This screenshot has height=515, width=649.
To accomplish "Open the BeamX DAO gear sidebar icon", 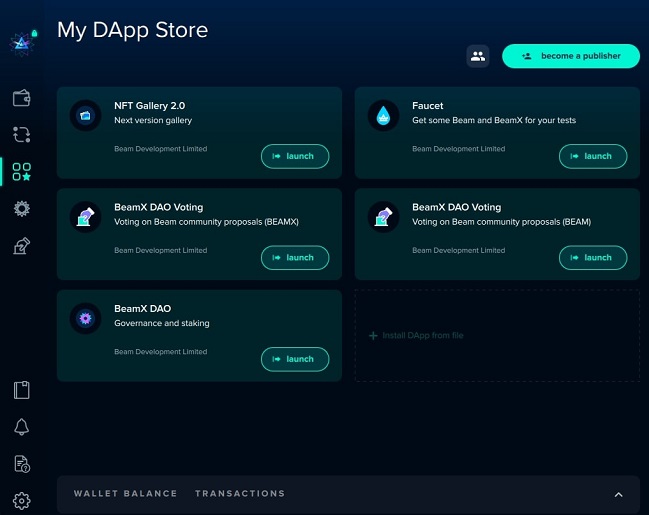I will (22, 208).
